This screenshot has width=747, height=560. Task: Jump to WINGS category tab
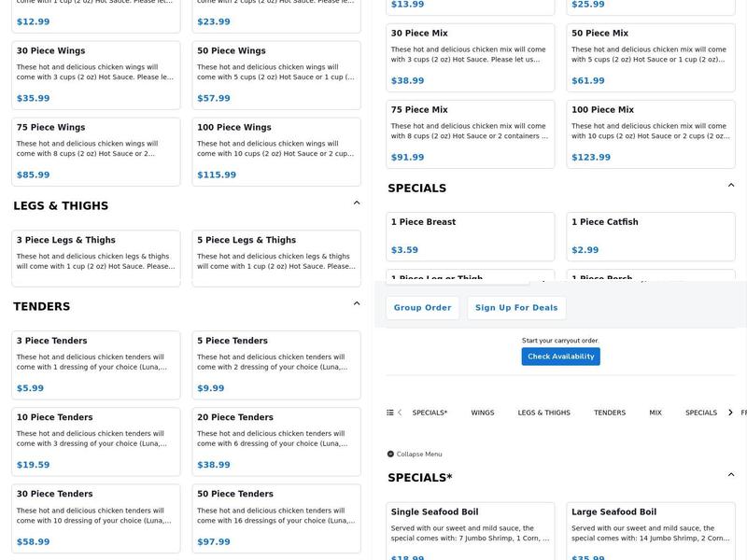(483, 413)
